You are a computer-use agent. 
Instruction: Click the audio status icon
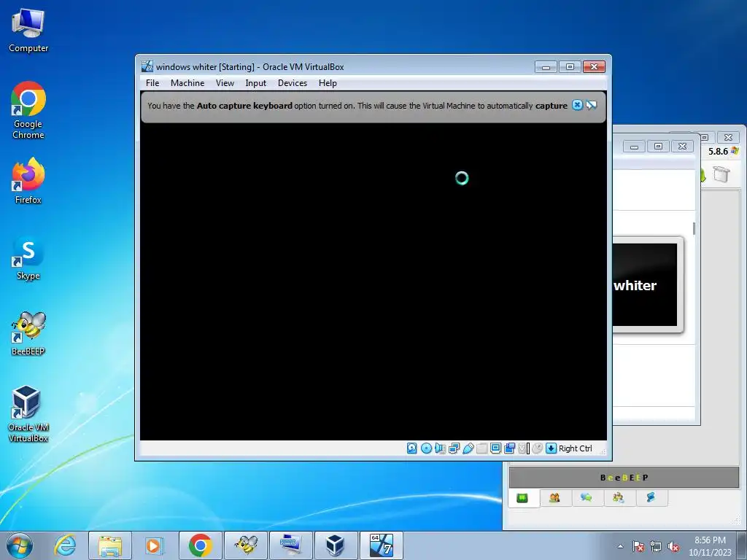tap(440, 448)
